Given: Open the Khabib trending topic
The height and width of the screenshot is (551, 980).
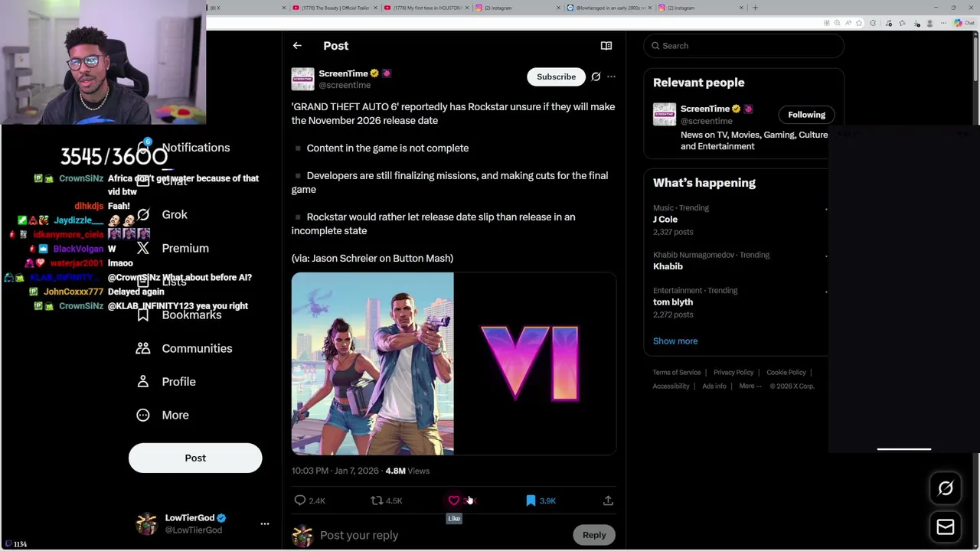Looking at the screenshot, I should (668, 266).
